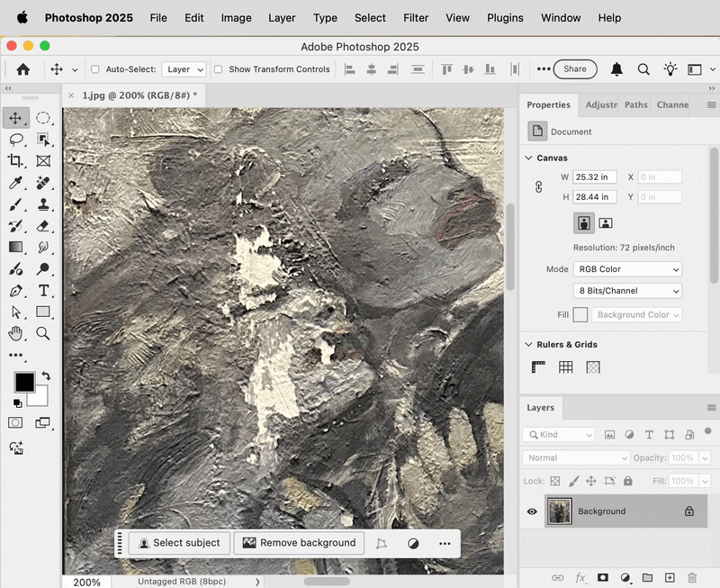Select the Horizontal Type tool
Image resolution: width=720 pixels, height=588 pixels.
coord(43,290)
